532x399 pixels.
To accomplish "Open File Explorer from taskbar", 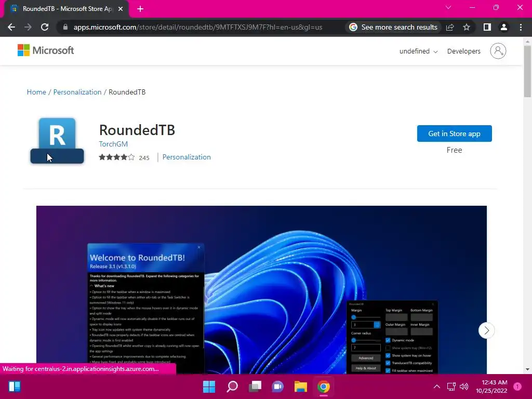I will pyautogui.click(x=301, y=387).
